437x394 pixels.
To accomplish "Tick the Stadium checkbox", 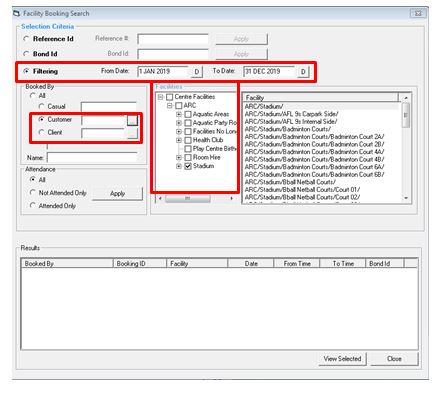I will point(188,166).
